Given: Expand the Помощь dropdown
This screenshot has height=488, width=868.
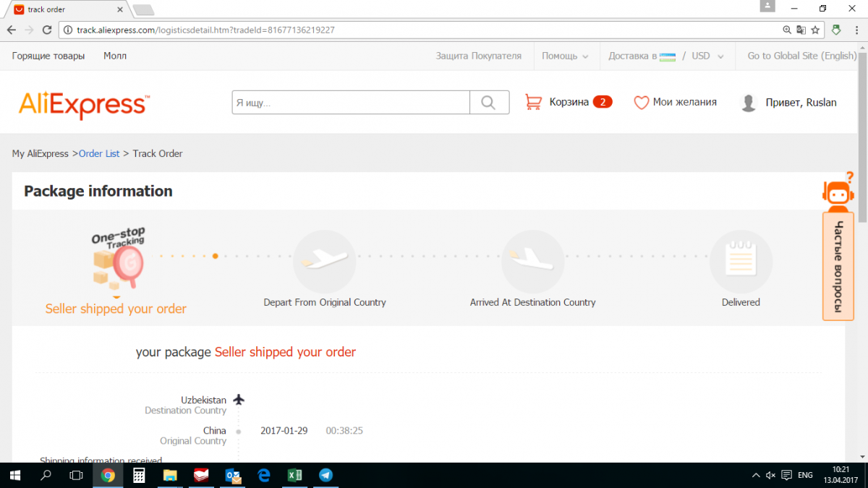Looking at the screenshot, I should click(x=565, y=56).
